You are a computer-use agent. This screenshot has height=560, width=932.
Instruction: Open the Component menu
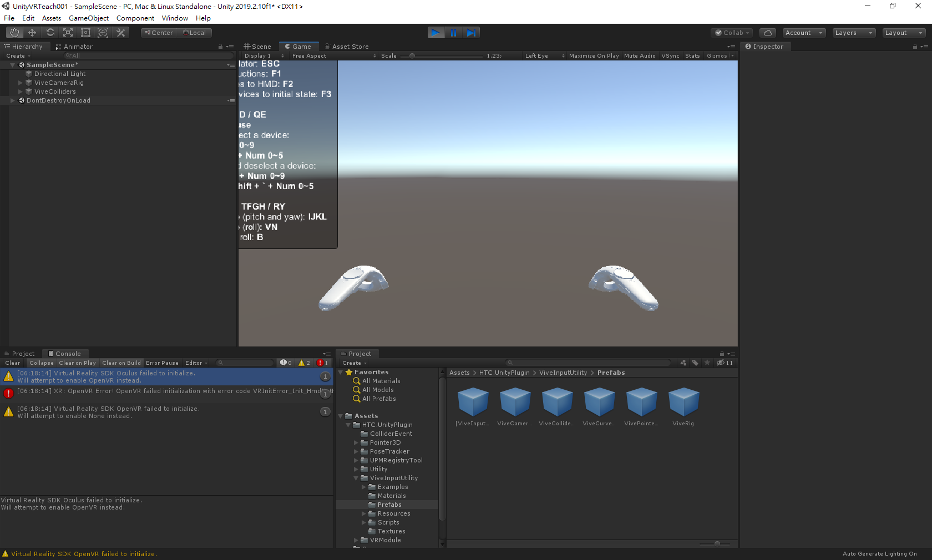pos(135,18)
